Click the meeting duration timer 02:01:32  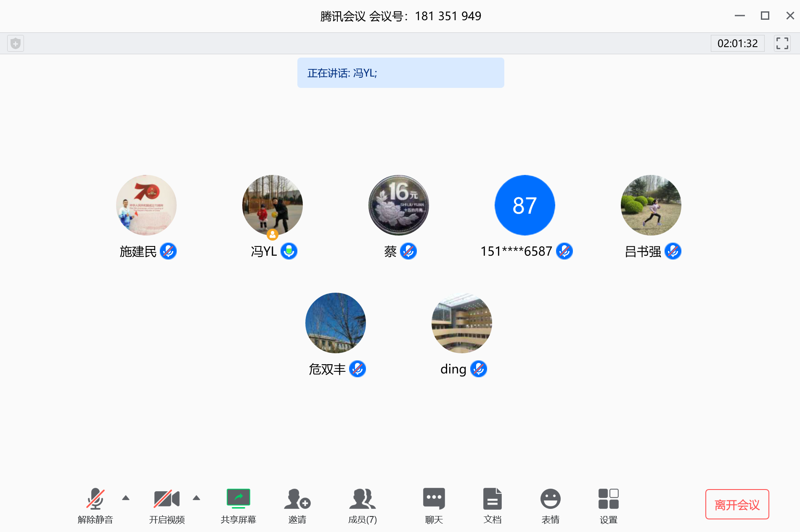click(x=737, y=43)
